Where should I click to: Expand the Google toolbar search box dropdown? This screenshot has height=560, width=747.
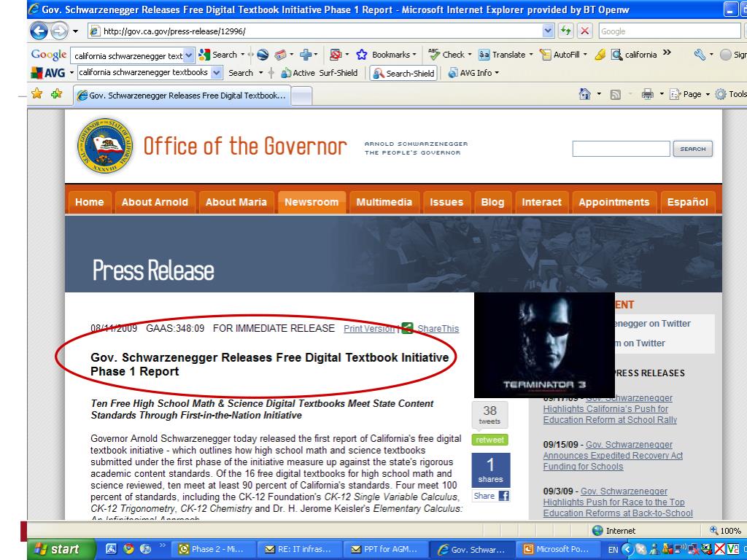(189, 55)
